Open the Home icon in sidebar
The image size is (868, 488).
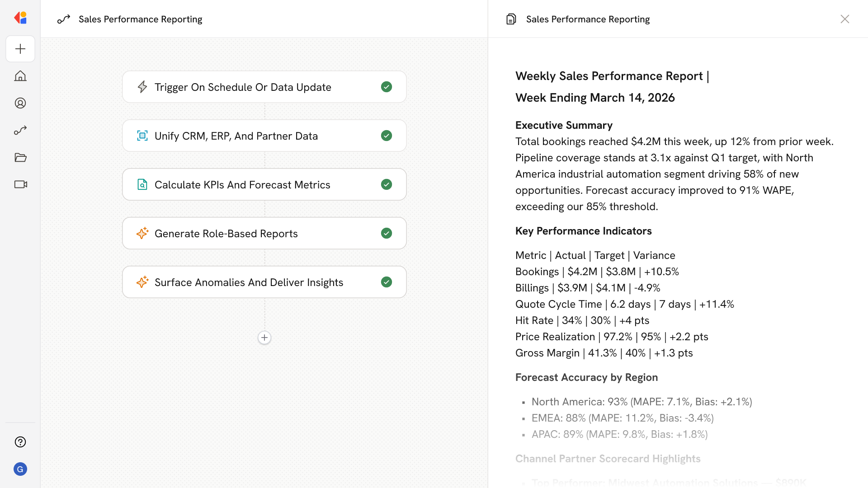point(20,76)
